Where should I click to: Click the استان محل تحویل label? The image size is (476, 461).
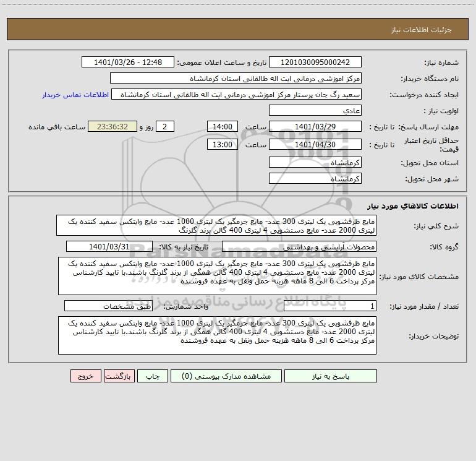(x=430, y=163)
